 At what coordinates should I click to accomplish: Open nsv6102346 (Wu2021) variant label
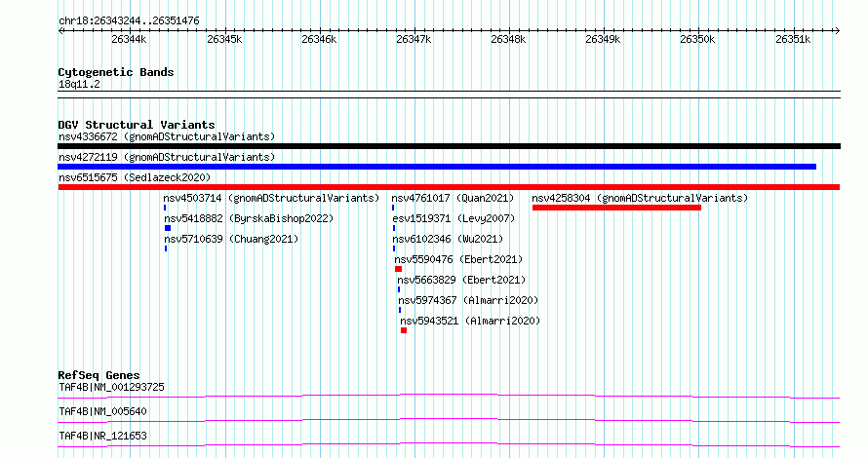pyautogui.click(x=448, y=239)
